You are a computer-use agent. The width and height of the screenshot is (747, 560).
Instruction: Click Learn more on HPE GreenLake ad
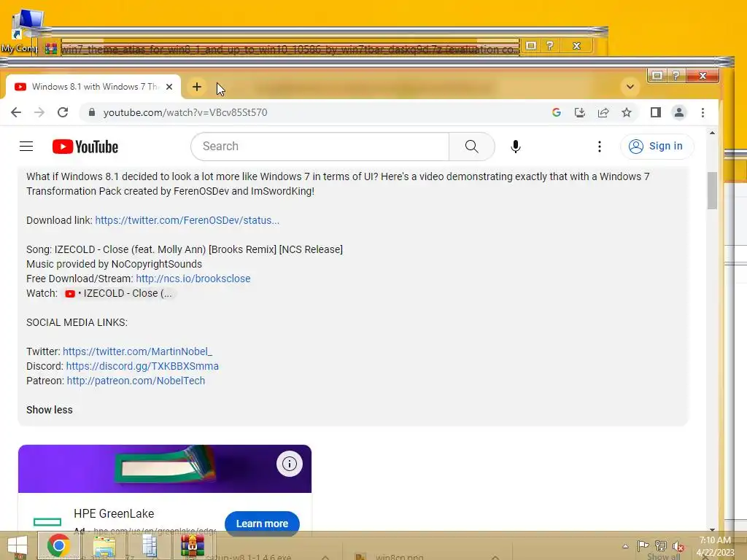pos(262,524)
